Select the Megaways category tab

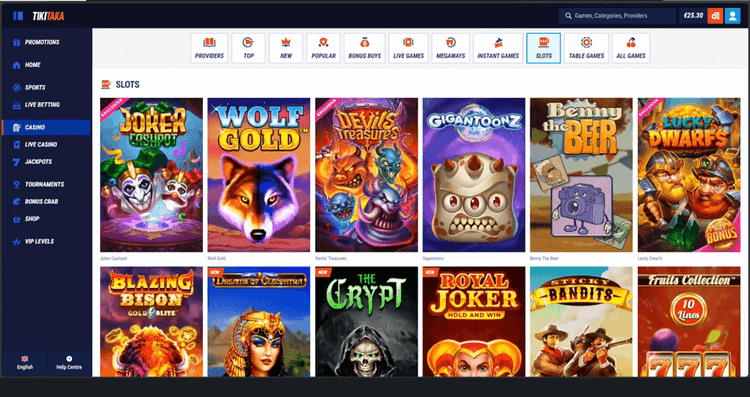pyautogui.click(x=451, y=48)
